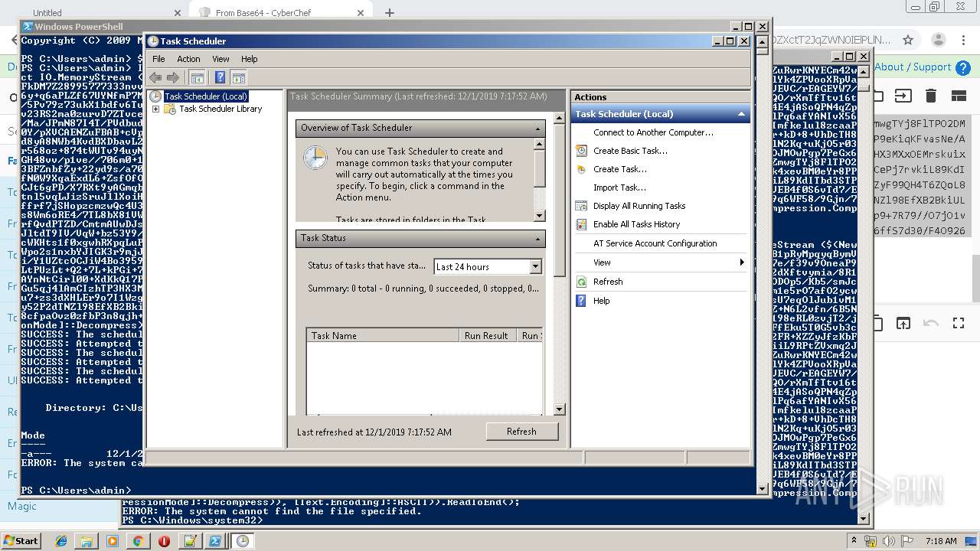The width and height of the screenshot is (980, 551).
Task: Click the Create Task icon in Actions
Action: 581,169
